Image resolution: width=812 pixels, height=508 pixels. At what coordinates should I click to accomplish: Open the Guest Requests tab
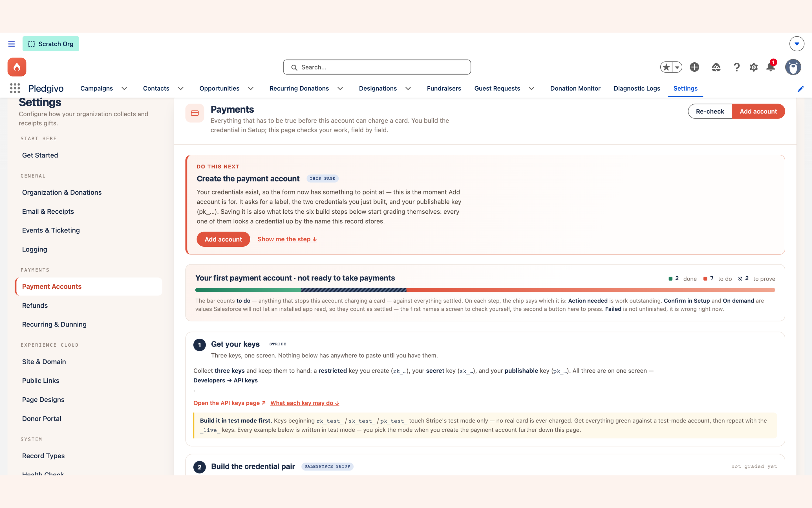pos(497,88)
